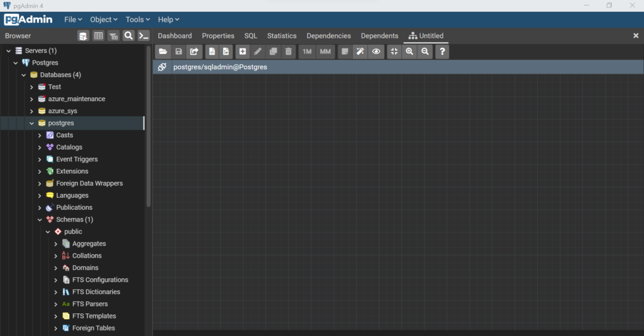Click the Clone table icon
Viewport: 644px width, 336px height.
[x=273, y=51]
